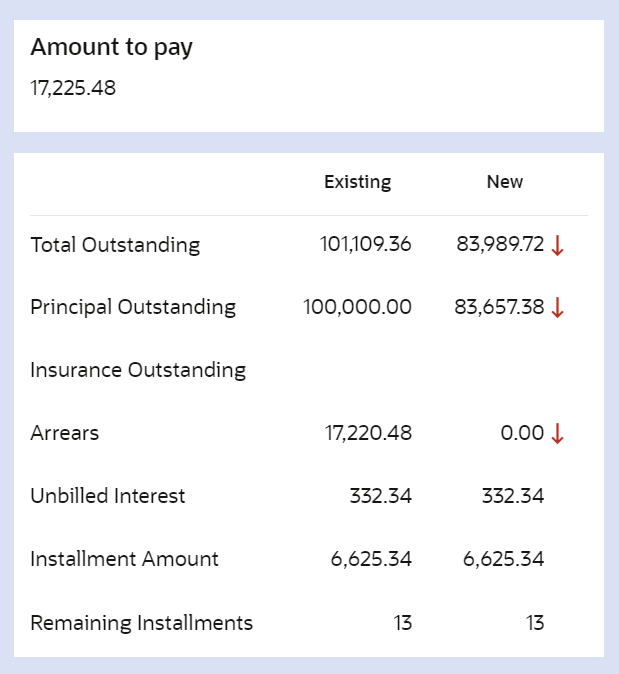Select the Insurance Outstanding label
619x674 pixels.
[138, 370]
